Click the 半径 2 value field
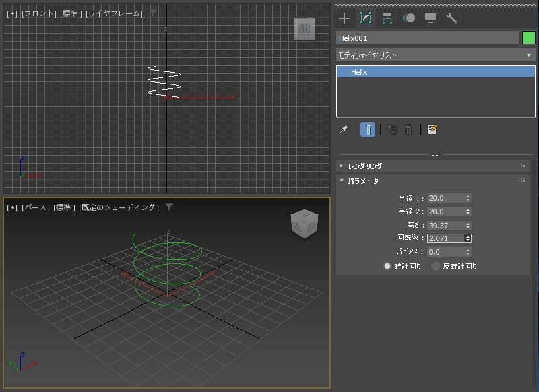The width and height of the screenshot is (539, 392). point(446,211)
